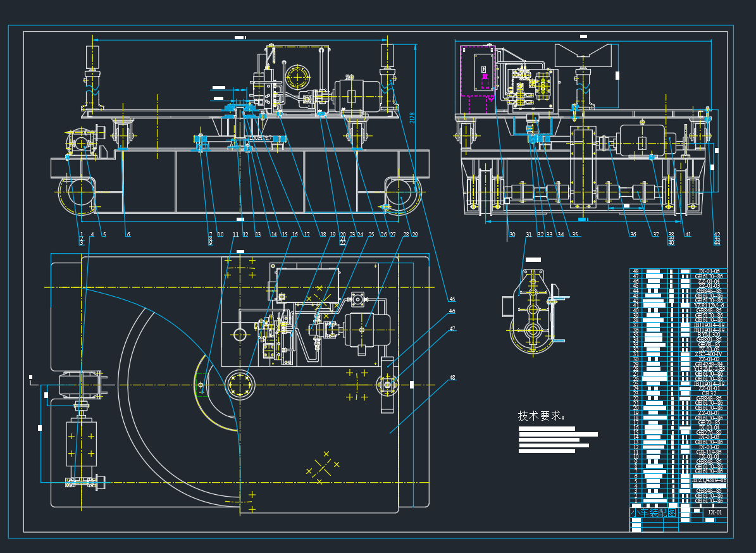Select parts list code JX-01-05
Viewport: 756px width, 553px height.
coord(709,349)
